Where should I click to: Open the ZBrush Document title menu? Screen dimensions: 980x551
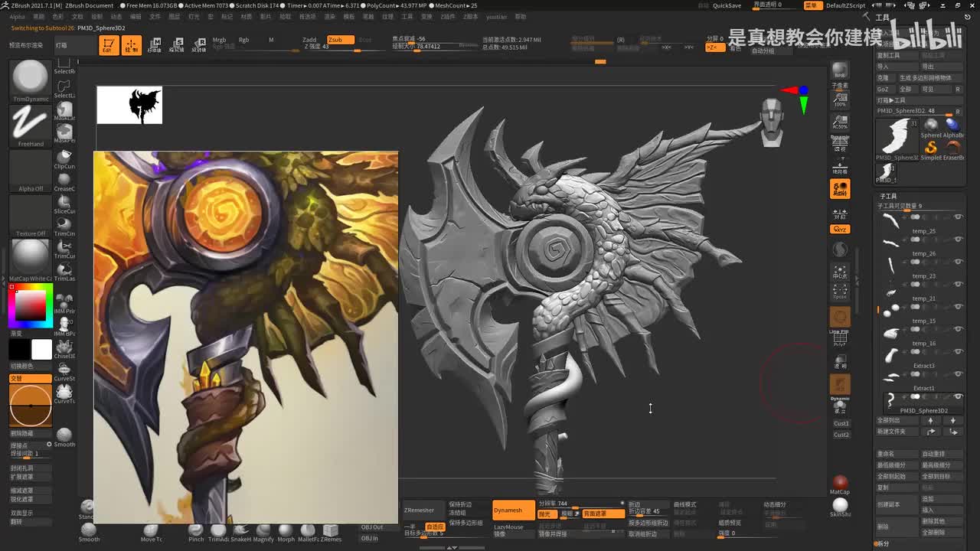[x=89, y=5]
